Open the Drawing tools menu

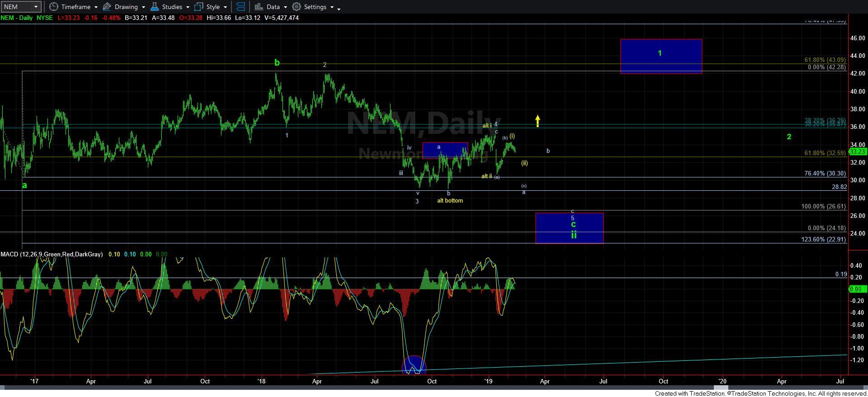click(124, 7)
